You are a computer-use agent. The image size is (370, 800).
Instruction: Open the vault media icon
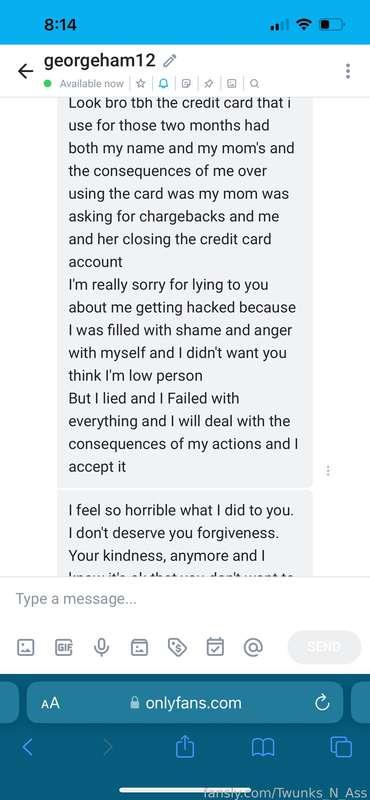tap(139, 647)
